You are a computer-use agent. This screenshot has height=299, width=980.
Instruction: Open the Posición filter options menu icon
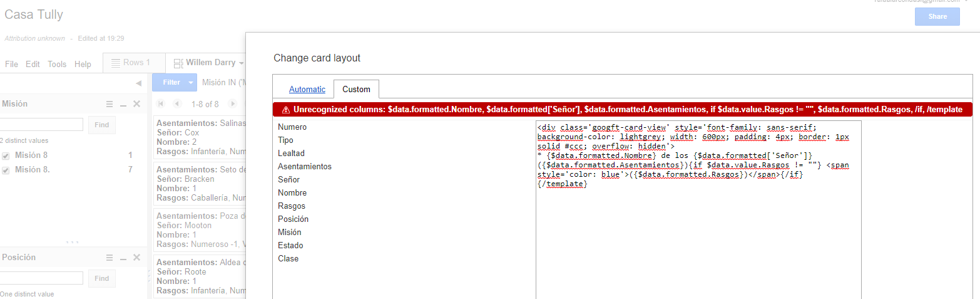tap(110, 258)
